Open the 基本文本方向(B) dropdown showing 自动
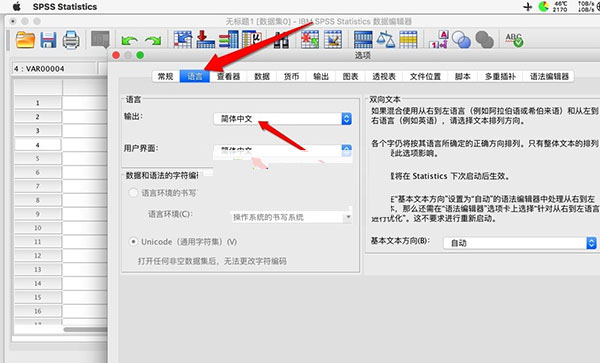Viewport: 600px width, 363px height. (x=520, y=243)
